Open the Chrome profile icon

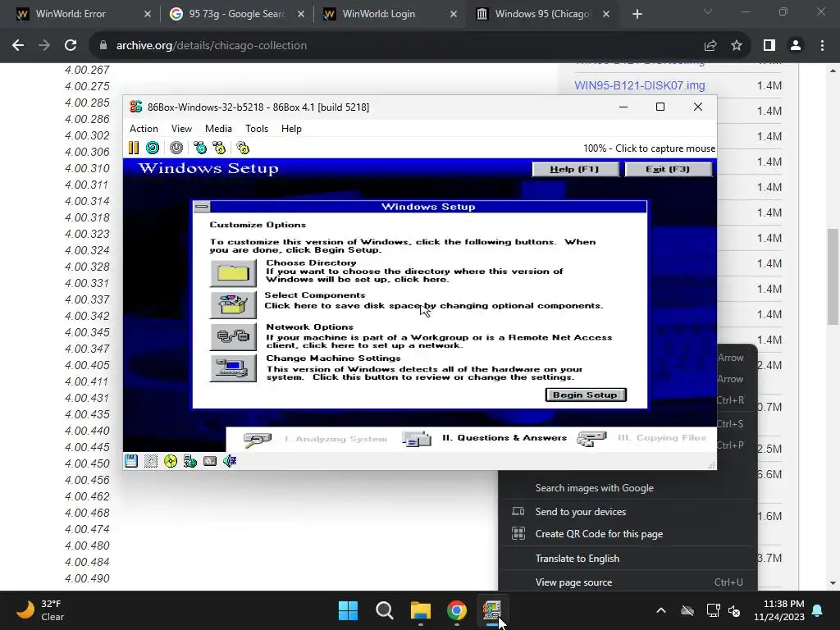(796, 46)
